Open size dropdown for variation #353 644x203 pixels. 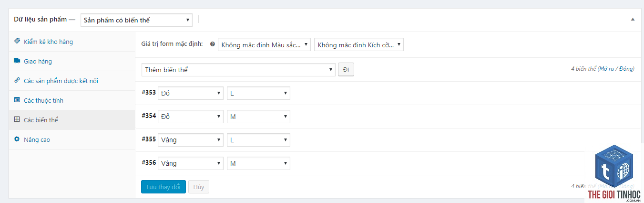coord(258,93)
